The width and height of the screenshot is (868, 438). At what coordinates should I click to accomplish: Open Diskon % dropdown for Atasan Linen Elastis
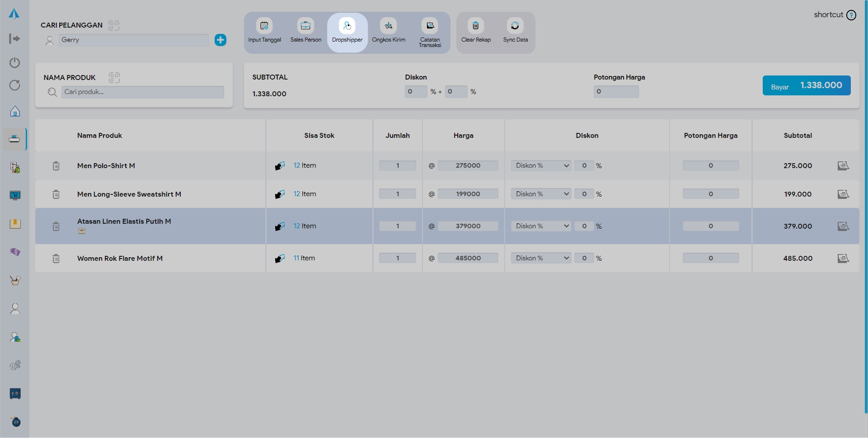(541, 226)
